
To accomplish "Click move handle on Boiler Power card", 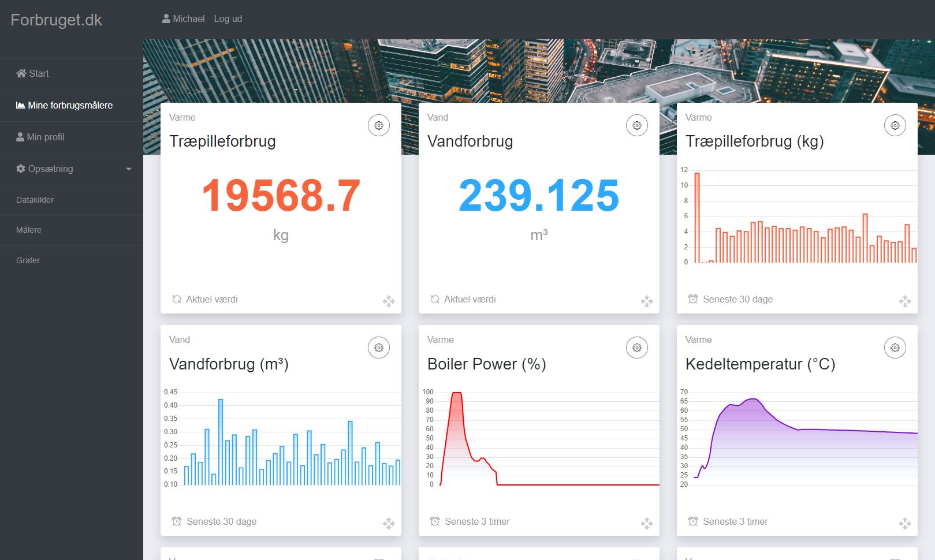I will point(647,524).
